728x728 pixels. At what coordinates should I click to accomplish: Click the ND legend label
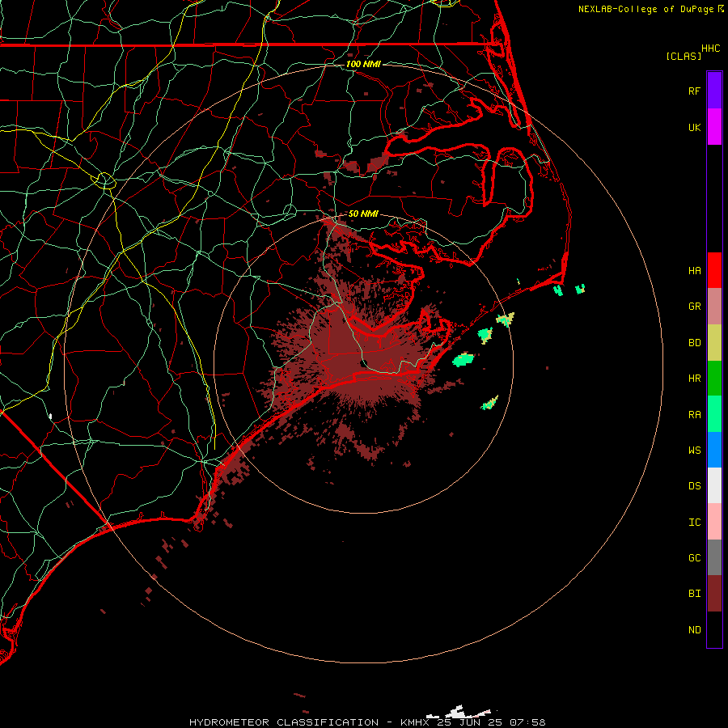[694, 629]
